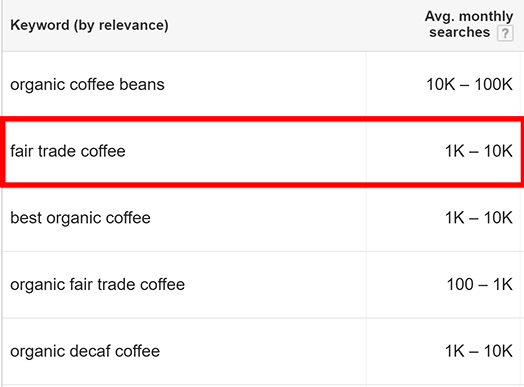Click the 100 – 1K searches value

point(480,284)
